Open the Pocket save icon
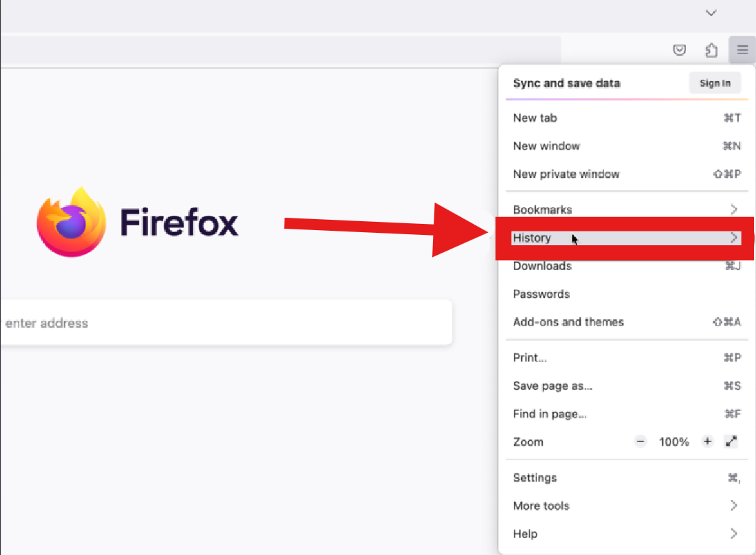The width and height of the screenshot is (756, 555). point(679,49)
